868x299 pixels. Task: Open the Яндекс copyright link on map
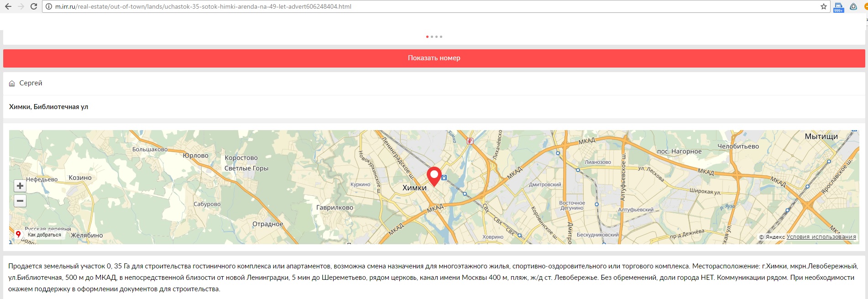774,237
